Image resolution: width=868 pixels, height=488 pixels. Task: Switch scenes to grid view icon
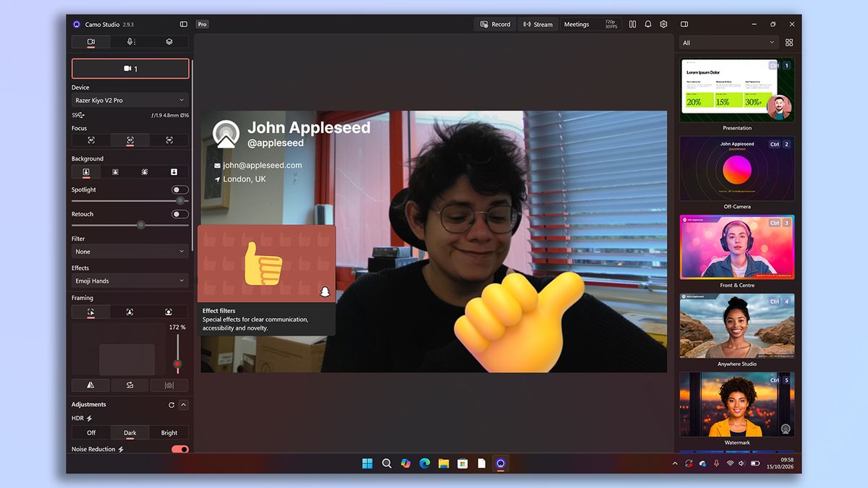pos(789,43)
